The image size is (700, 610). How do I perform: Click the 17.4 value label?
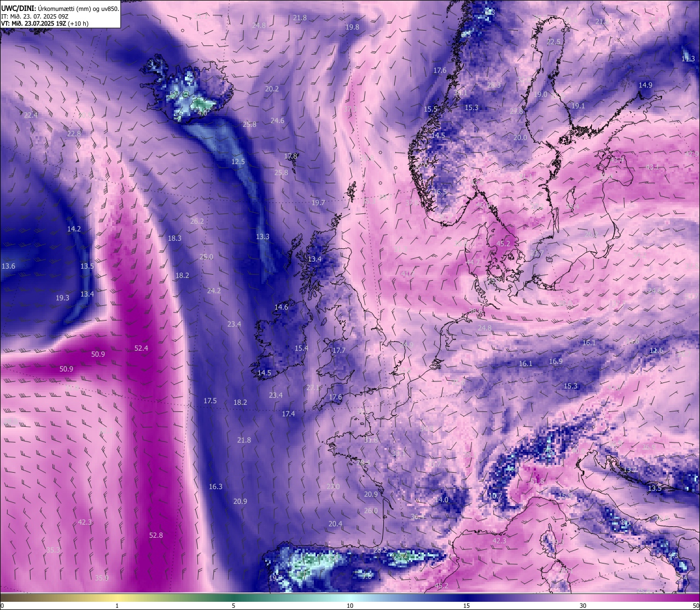tap(288, 414)
